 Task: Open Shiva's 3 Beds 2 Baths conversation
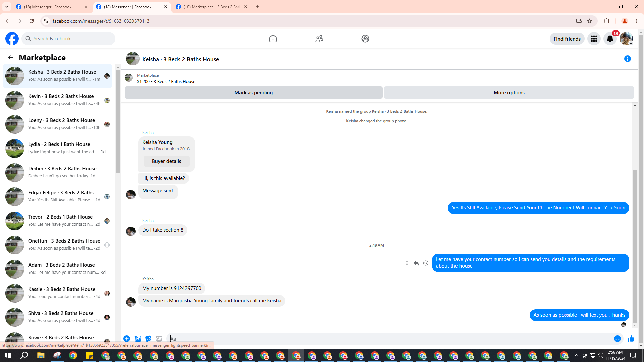tap(58, 317)
